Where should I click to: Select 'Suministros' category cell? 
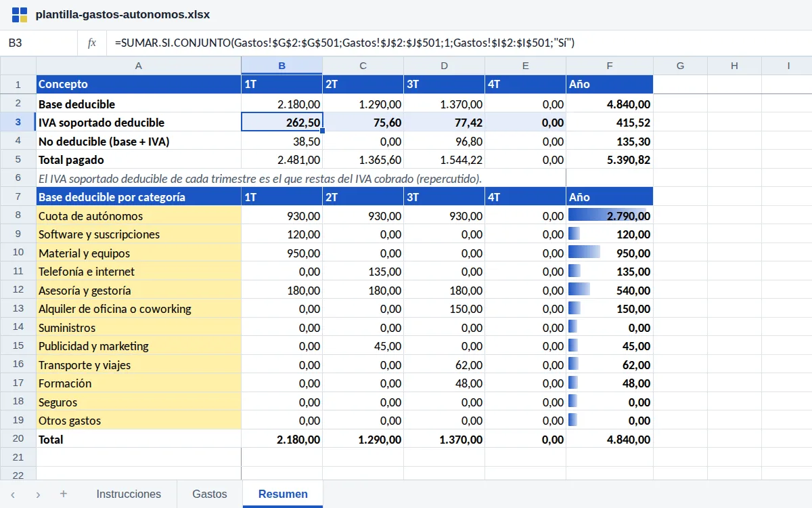(x=139, y=328)
